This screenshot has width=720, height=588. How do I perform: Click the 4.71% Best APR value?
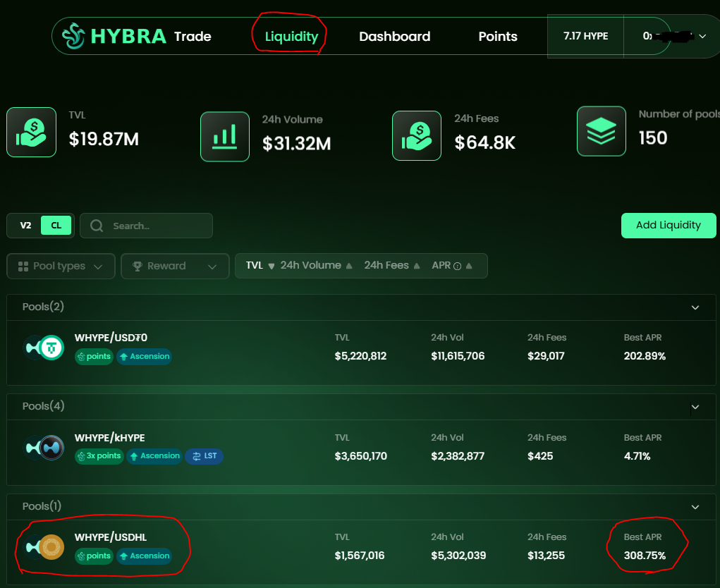coord(637,456)
